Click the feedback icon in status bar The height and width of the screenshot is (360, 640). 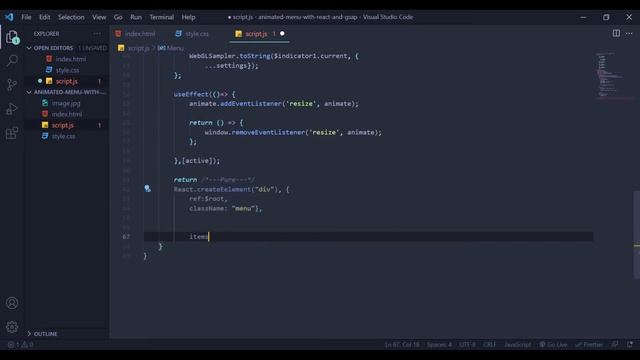point(615,344)
